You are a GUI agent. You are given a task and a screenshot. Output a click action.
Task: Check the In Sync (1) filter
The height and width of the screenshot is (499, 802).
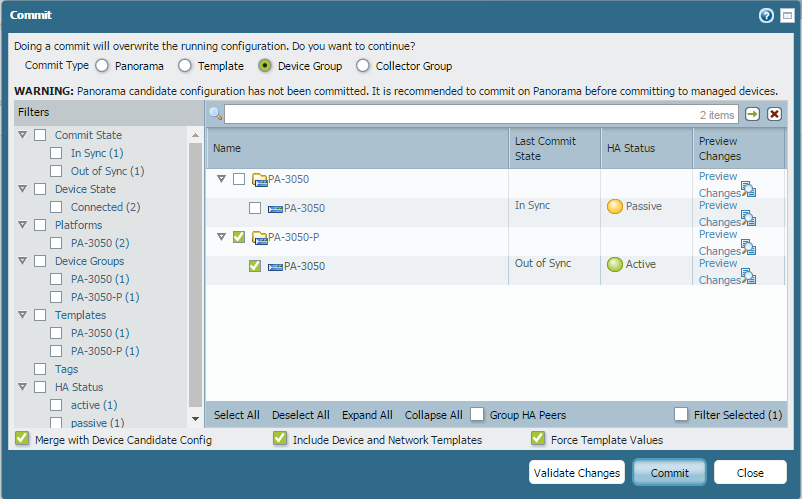pos(56,153)
